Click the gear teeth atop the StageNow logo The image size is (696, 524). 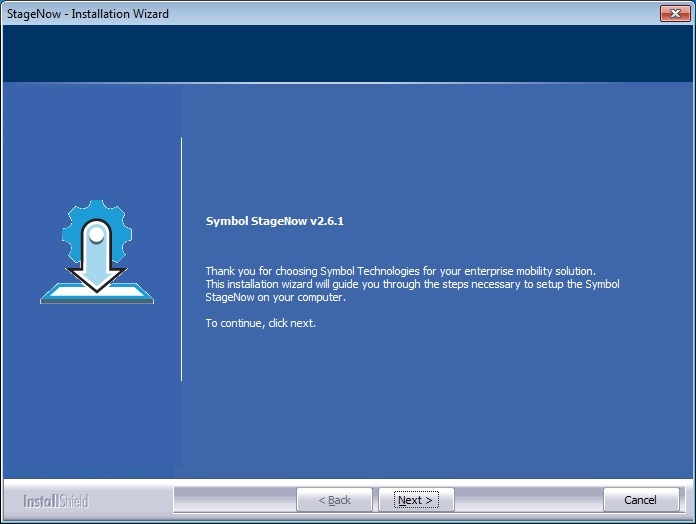point(97,208)
